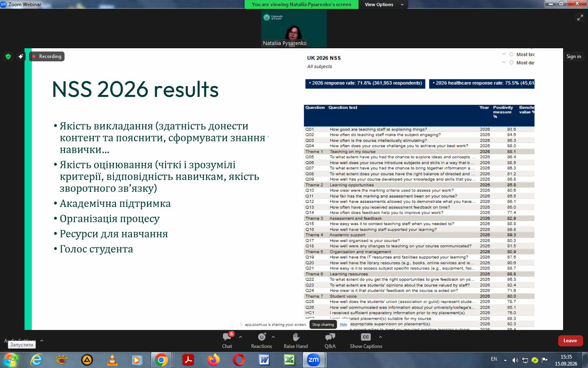Click Nataliia Pysarenko's video thumbnail
Viewport: 588px width, 368px height.
click(294, 29)
